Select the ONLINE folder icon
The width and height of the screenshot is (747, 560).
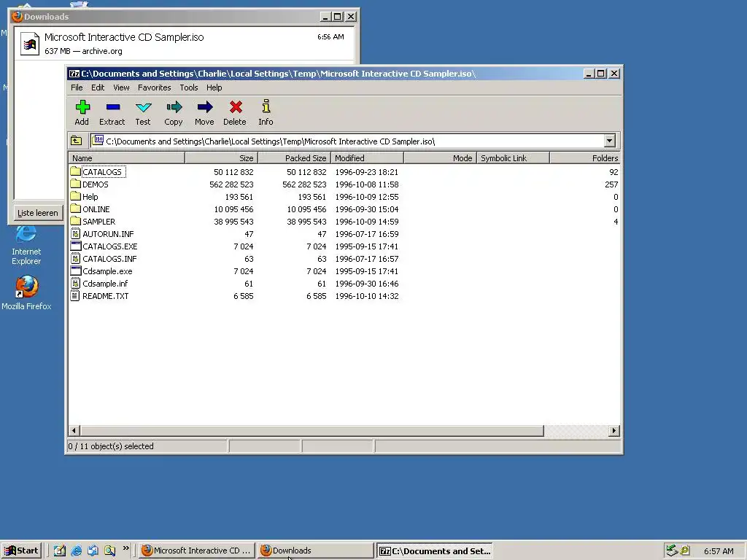[75, 209]
